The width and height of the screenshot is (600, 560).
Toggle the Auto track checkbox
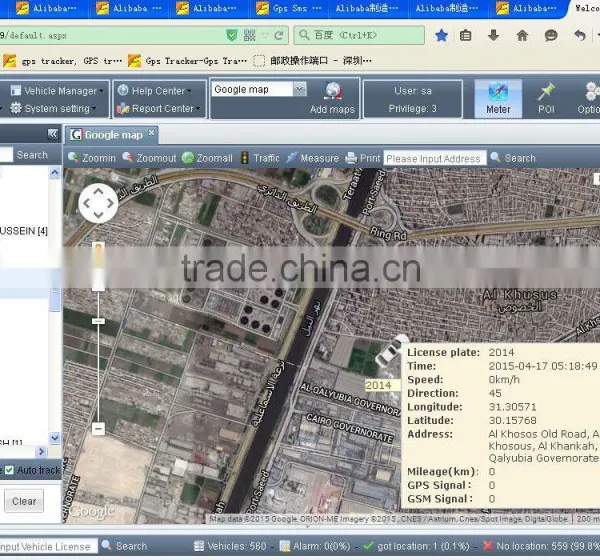9,470
